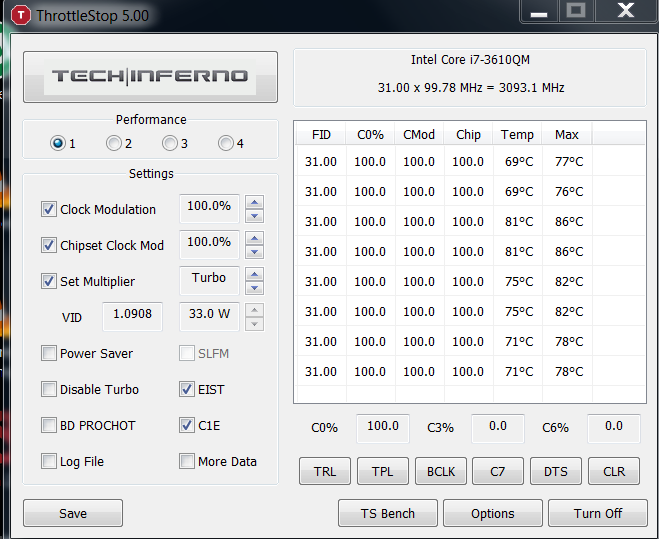Image resolution: width=659 pixels, height=539 pixels.
Task: Check the More Data option
Action: pyautogui.click(x=187, y=461)
